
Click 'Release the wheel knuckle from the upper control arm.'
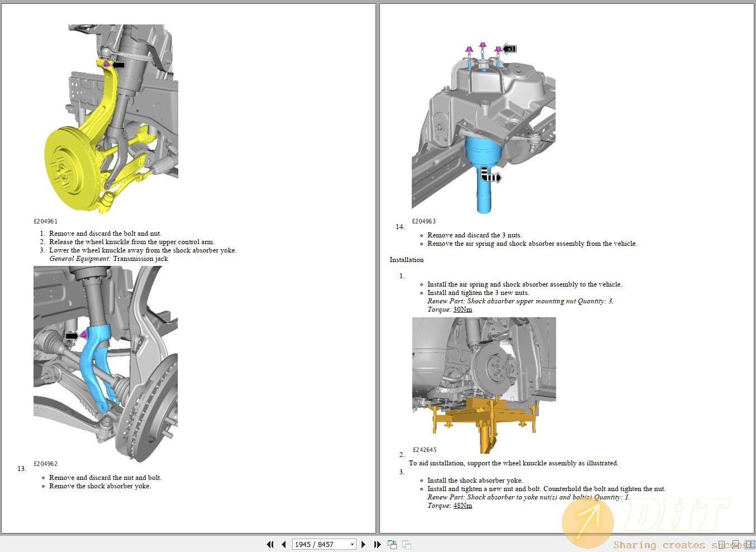(132, 242)
